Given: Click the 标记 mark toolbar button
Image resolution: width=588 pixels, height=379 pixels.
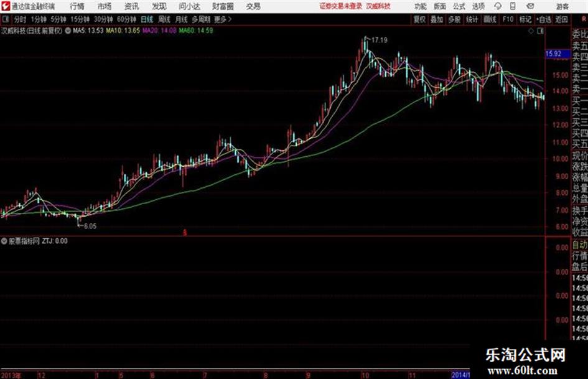Looking at the screenshot, I should click(525, 19).
